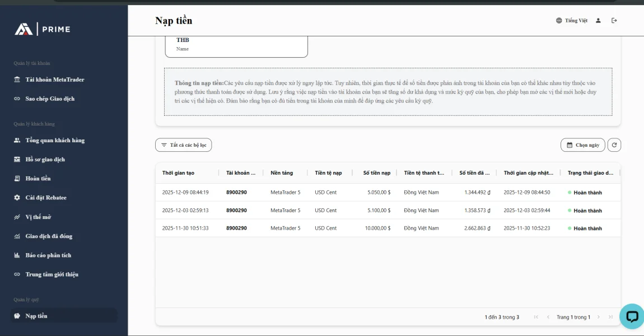Open Hồ sơ giao dịch section

pos(45,160)
